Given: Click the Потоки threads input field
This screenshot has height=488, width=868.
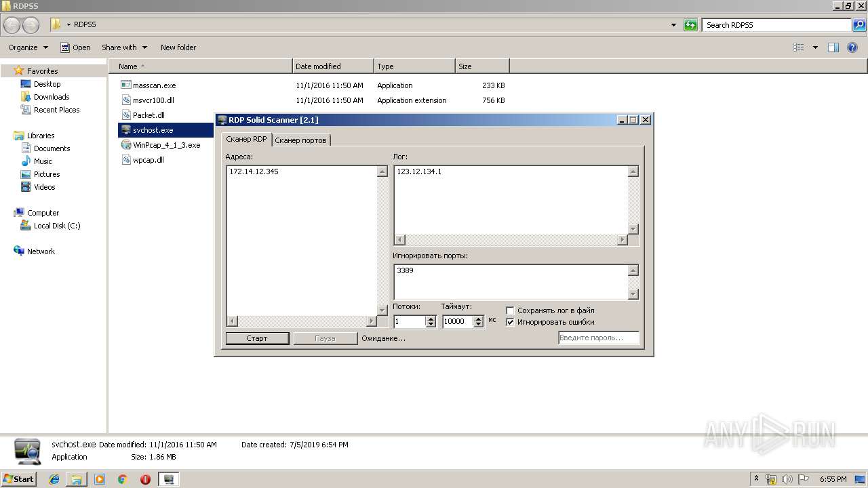Looking at the screenshot, I should point(409,322).
